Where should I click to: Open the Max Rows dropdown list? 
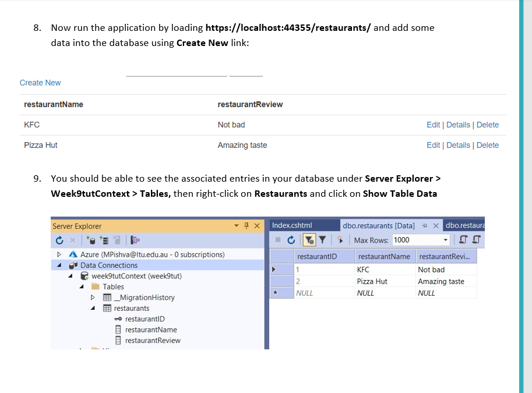click(x=446, y=240)
